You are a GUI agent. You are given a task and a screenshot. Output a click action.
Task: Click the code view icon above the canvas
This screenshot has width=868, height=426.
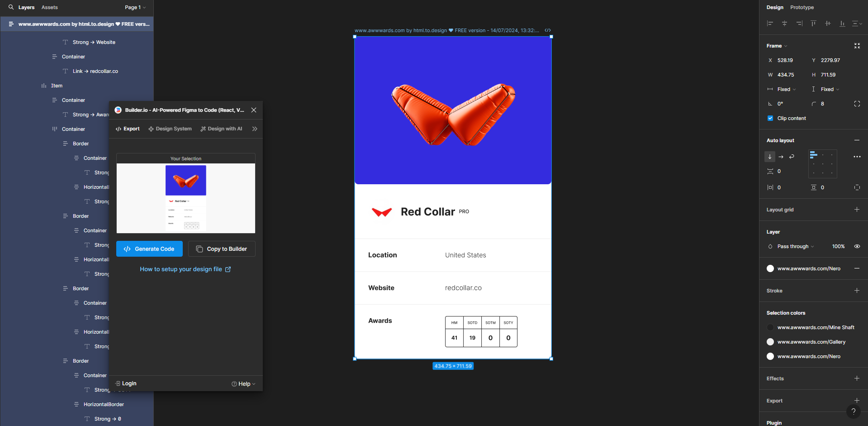point(547,30)
